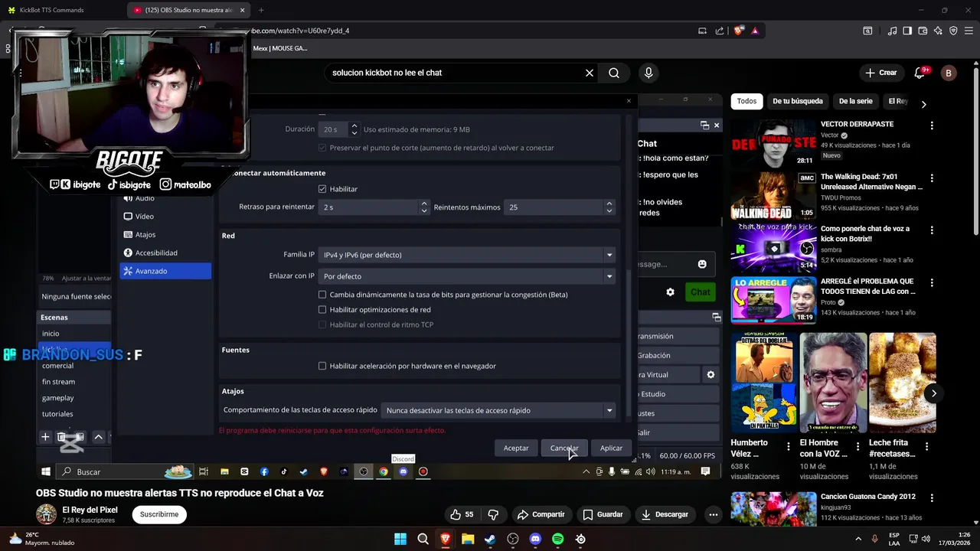The height and width of the screenshot is (551, 980).
Task: Select the De la serie filter chip
Action: pos(855,101)
